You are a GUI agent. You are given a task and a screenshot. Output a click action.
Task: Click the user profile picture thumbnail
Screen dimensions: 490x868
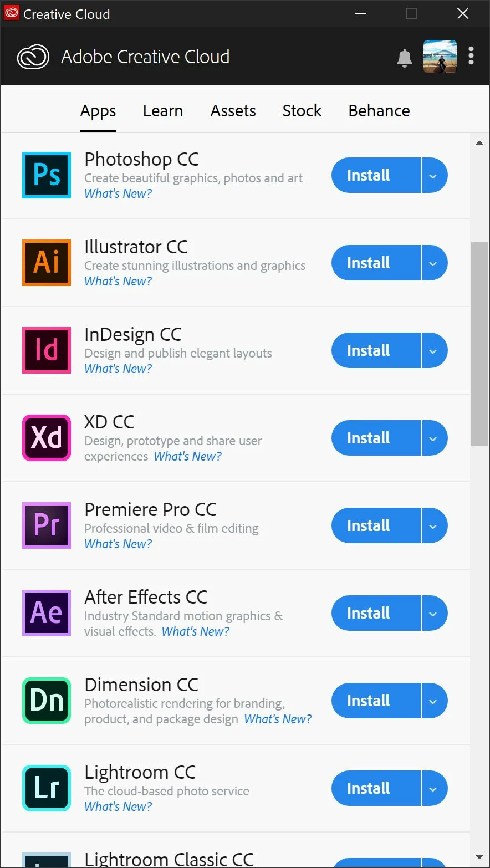point(440,57)
